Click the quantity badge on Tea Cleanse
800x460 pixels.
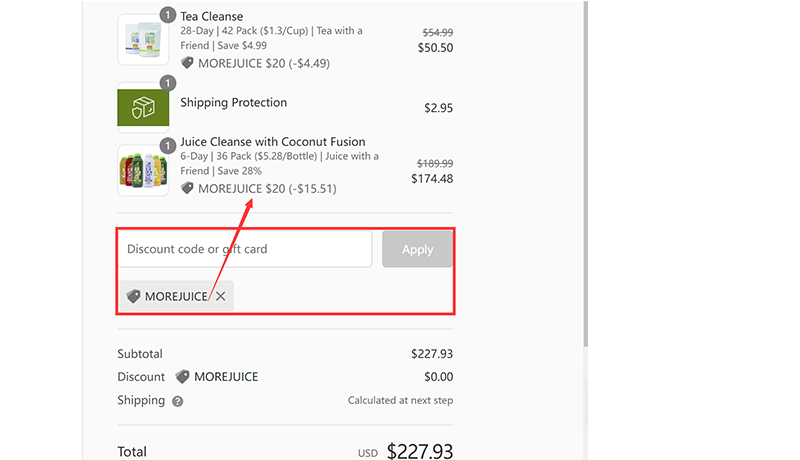[x=168, y=17]
